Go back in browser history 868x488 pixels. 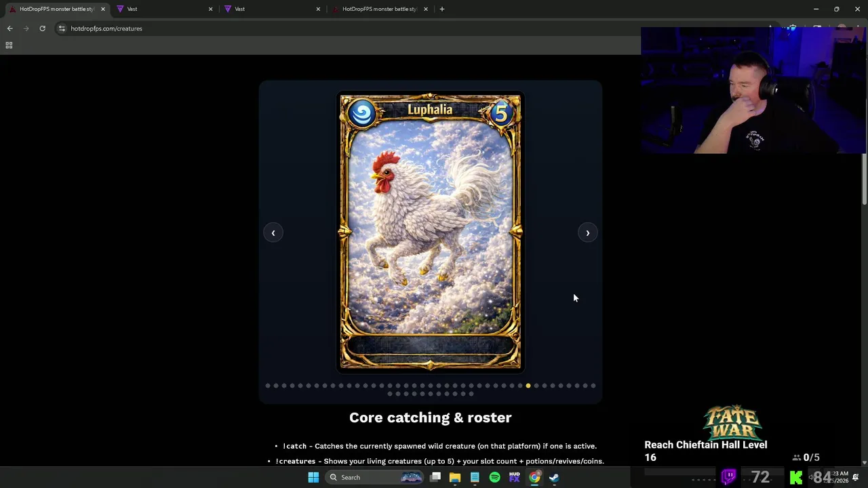pyautogui.click(x=9, y=28)
